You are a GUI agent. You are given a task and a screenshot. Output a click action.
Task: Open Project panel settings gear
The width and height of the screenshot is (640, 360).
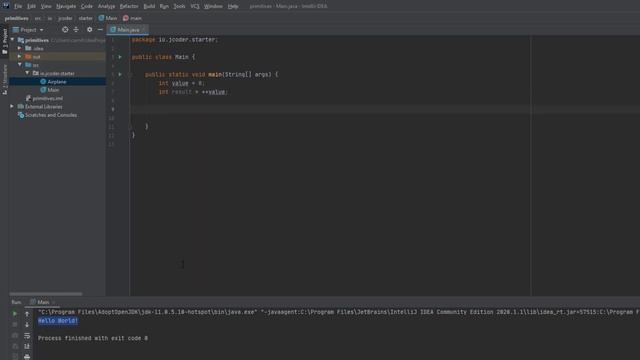89,29
